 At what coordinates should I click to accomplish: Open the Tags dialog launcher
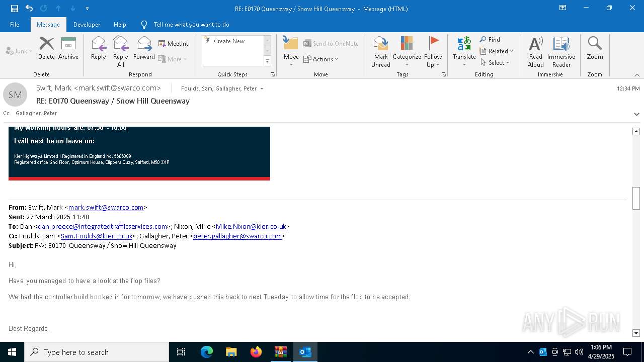pyautogui.click(x=444, y=74)
